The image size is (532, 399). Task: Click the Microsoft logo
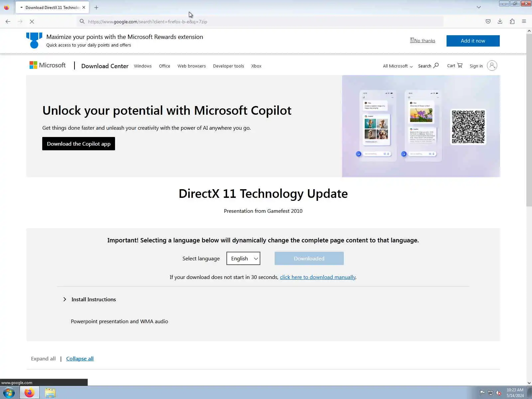pyautogui.click(x=48, y=65)
